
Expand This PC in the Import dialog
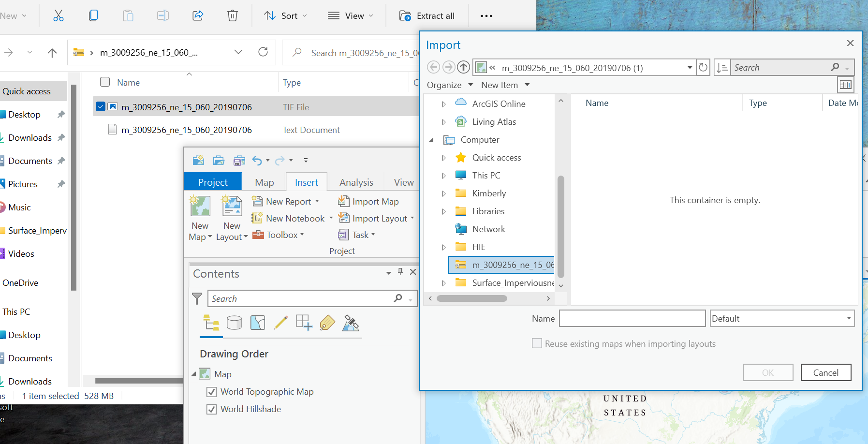click(444, 175)
